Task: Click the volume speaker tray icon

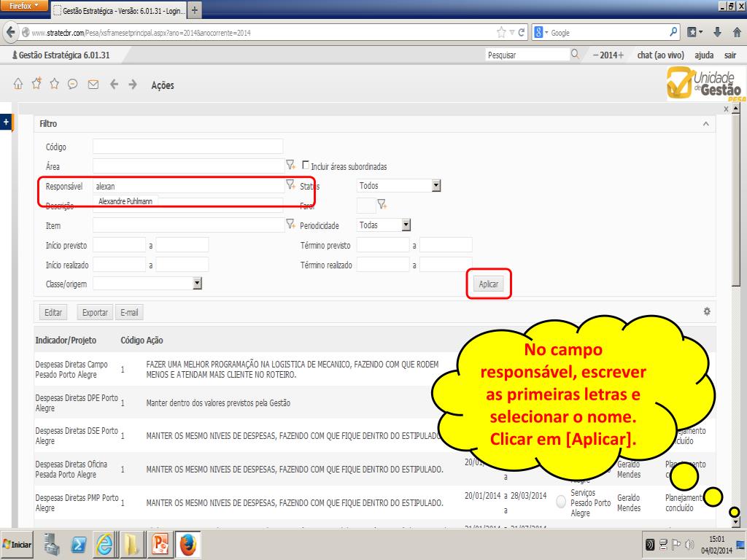Action: tap(689, 544)
